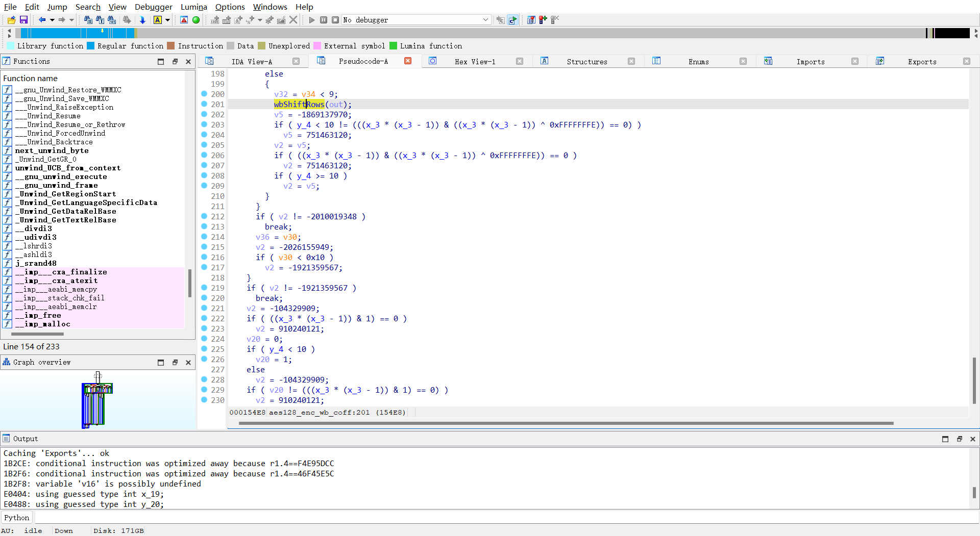980x536 pixels.
Task: Click the delete cross icon in toolbar
Action: 293,20
